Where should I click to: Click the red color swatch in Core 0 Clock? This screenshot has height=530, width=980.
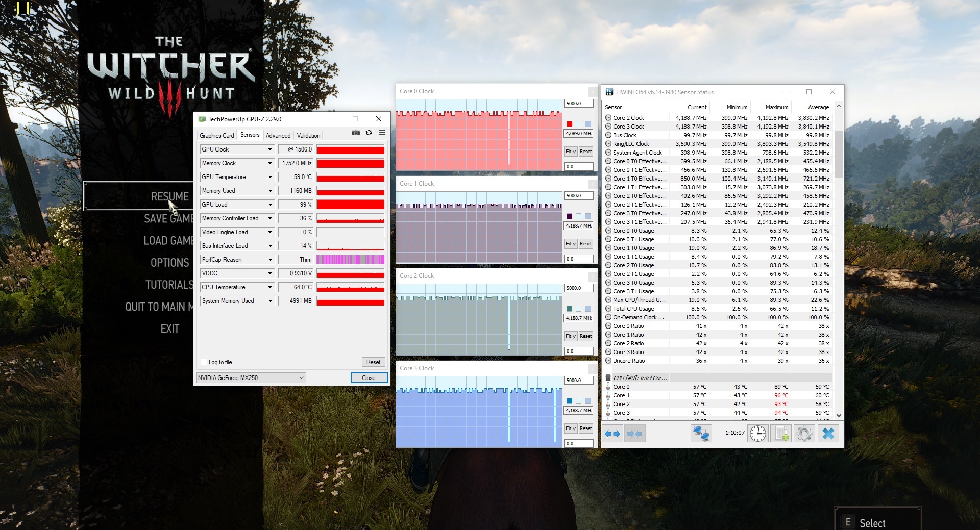(570, 124)
